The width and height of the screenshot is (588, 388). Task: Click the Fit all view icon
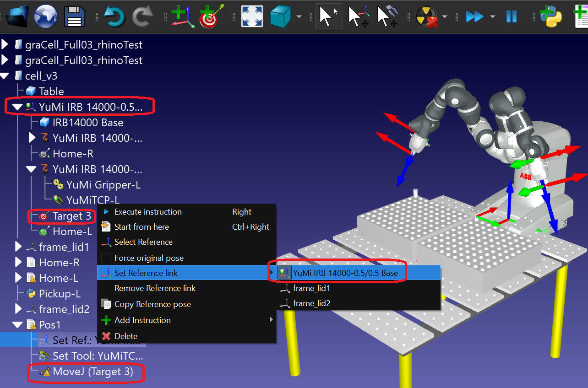click(252, 16)
